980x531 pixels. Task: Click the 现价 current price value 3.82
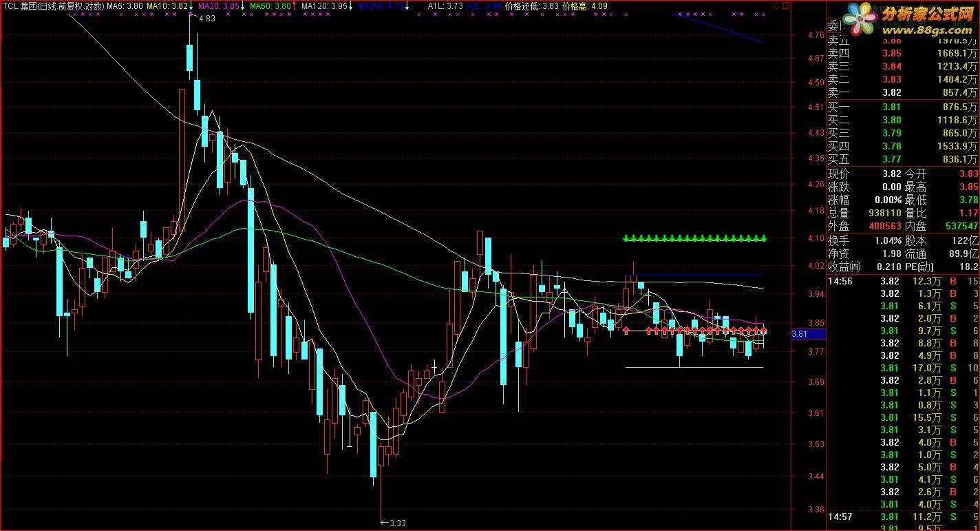pos(891,174)
